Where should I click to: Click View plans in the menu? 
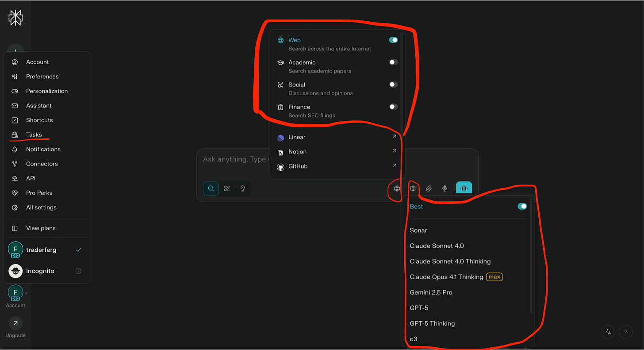(x=47, y=228)
